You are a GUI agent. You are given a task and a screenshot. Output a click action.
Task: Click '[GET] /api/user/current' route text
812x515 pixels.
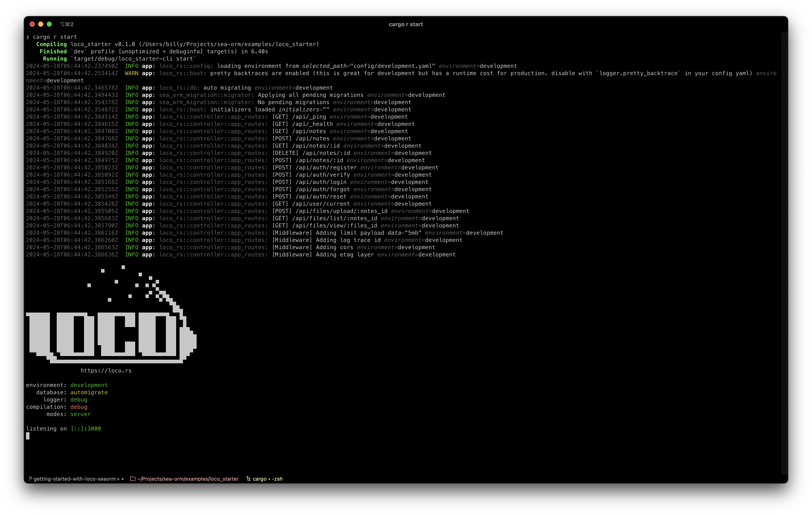(311, 204)
